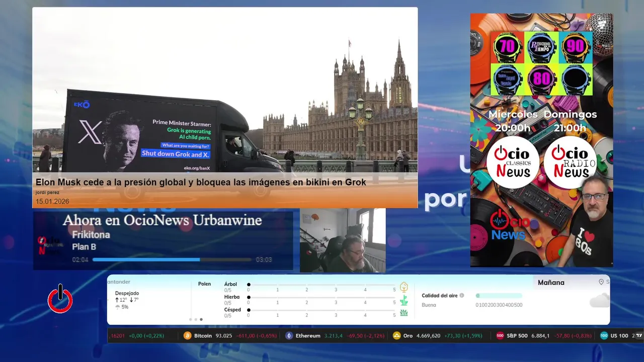Click the lawn pollen icon for Césped
The width and height of the screenshot is (644, 362).
tap(404, 313)
